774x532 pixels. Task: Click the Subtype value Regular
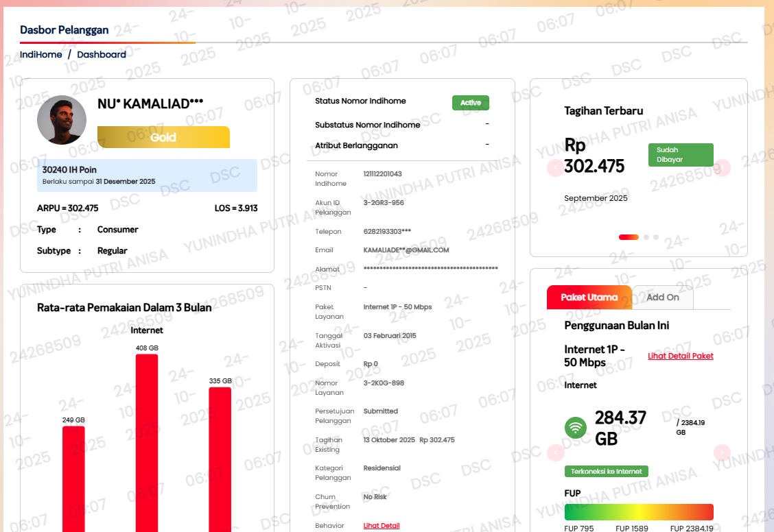tap(112, 251)
